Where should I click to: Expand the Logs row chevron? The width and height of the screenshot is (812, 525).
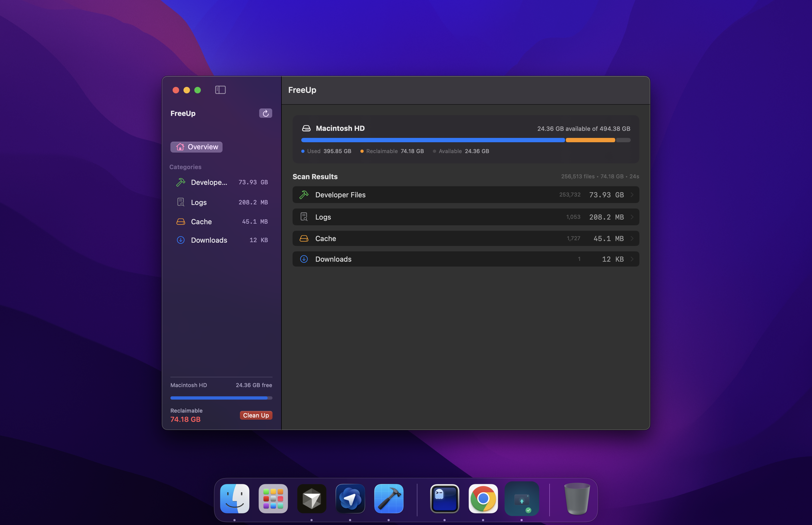[632, 217]
